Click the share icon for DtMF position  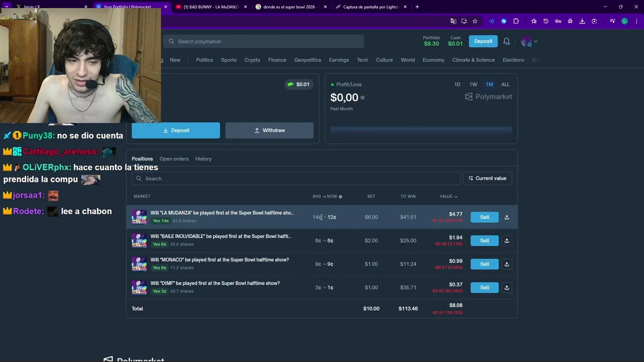[x=507, y=288]
